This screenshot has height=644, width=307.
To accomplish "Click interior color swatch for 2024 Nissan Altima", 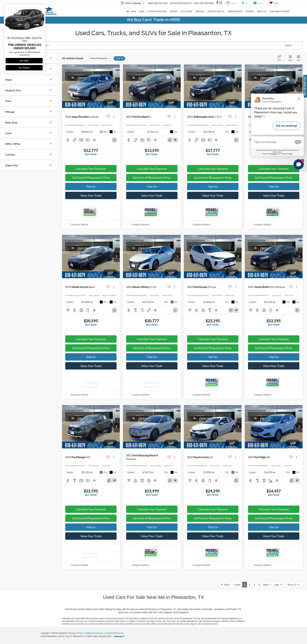I will point(172,302).
